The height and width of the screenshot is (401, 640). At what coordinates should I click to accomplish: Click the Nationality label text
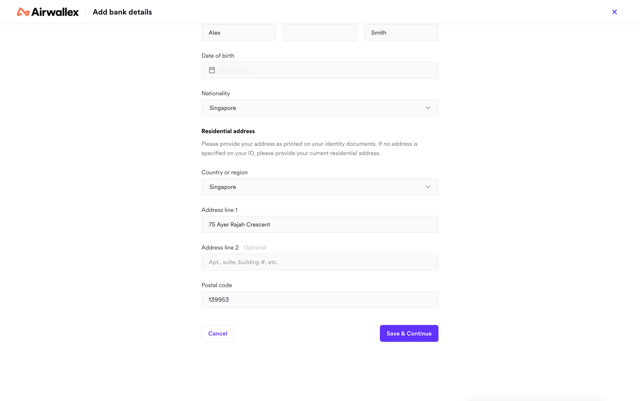pyautogui.click(x=216, y=93)
